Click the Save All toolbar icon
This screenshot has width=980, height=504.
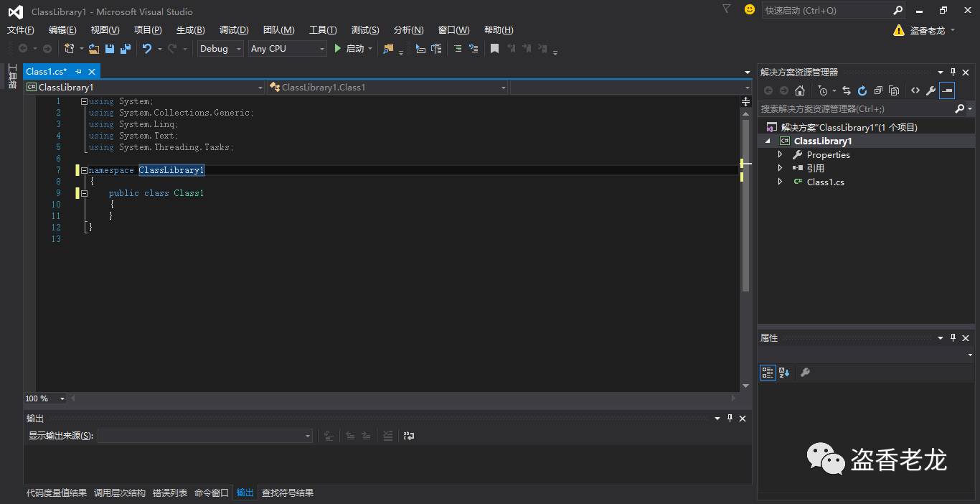126,49
